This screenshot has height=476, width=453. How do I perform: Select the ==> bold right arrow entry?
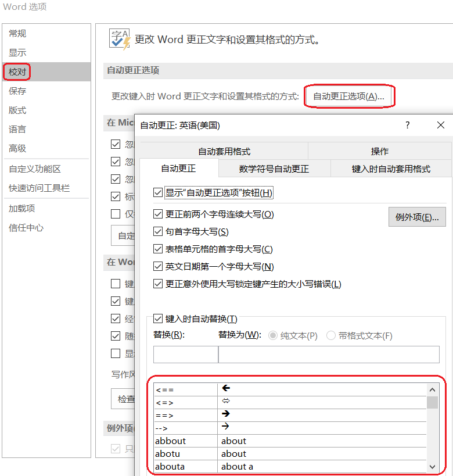tap(290, 416)
